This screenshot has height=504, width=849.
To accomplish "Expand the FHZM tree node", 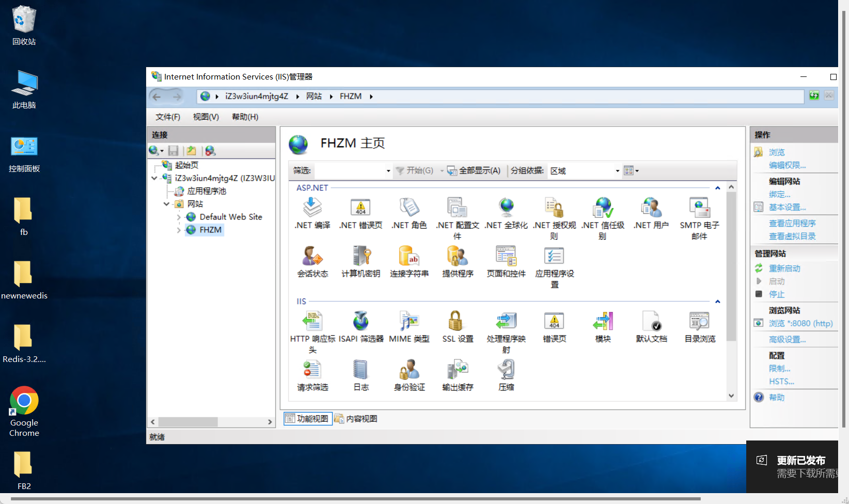I will coord(179,230).
